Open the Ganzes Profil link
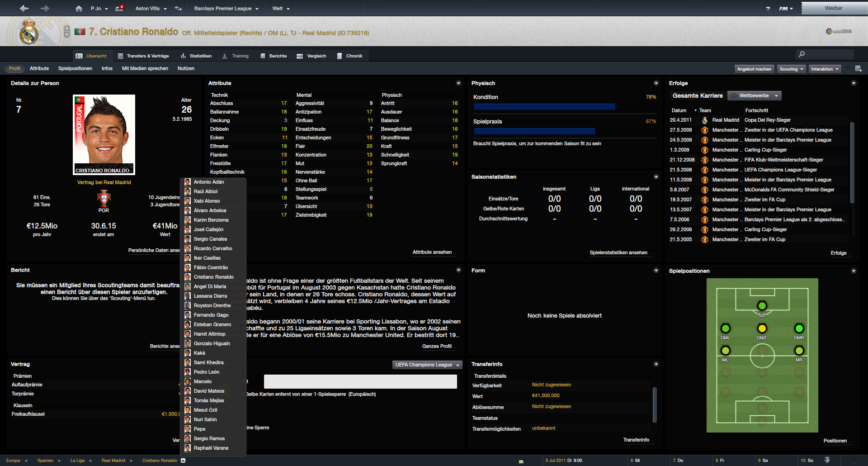Screen dimensions: 868x466 [437, 347]
